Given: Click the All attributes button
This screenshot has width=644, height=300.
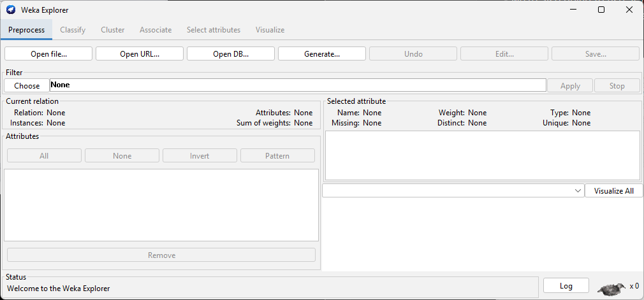Looking at the screenshot, I should 44,156.
